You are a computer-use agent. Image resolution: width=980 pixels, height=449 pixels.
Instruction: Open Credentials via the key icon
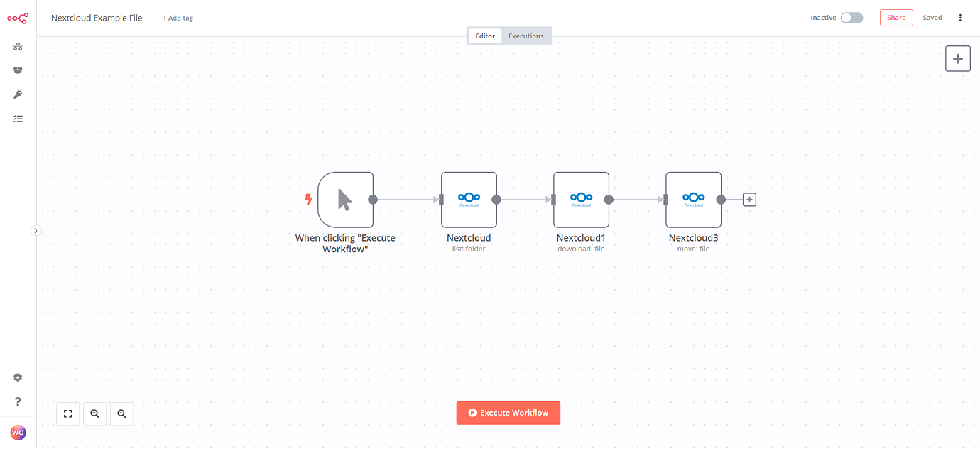pos(17,94)
